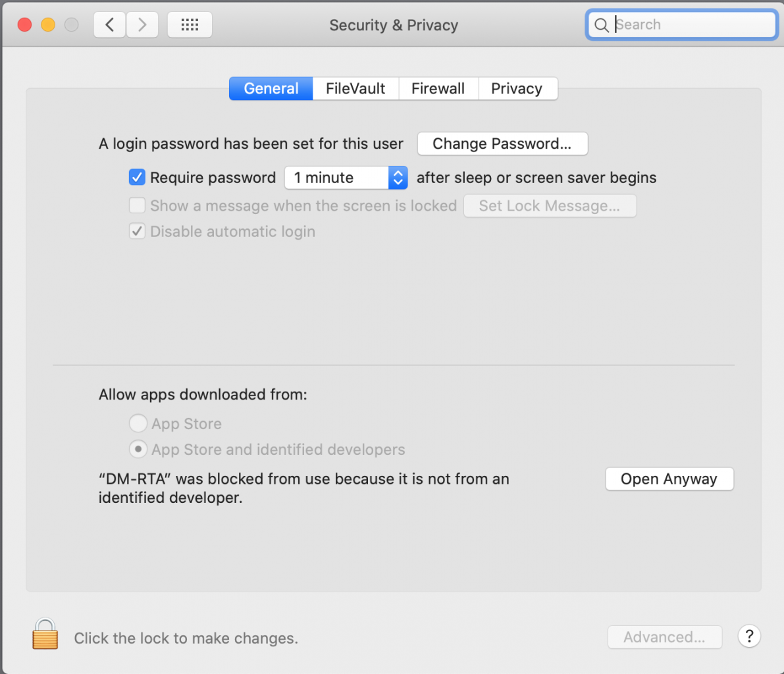The width and height of the screenshot is (784, 674).
Task: Click the Change Password button
Action: pos(502,143)
